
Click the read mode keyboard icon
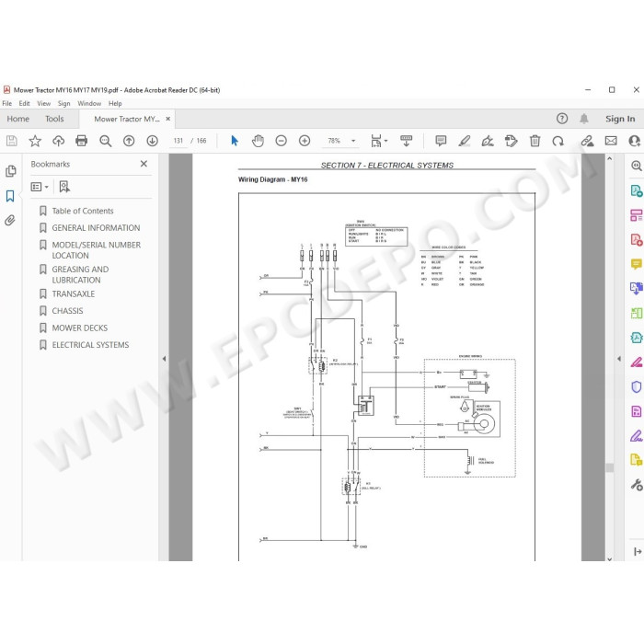407,141
